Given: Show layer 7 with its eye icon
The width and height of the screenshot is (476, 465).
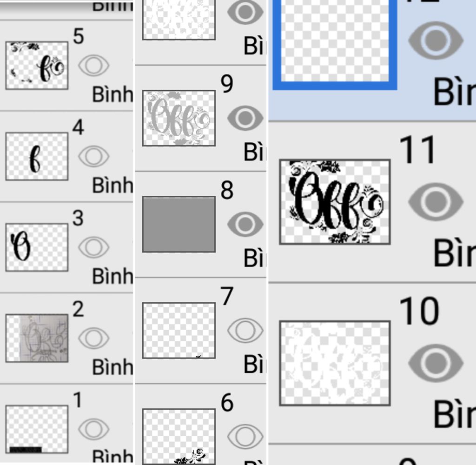Looking at the screenshot, I should click(245, 331).
